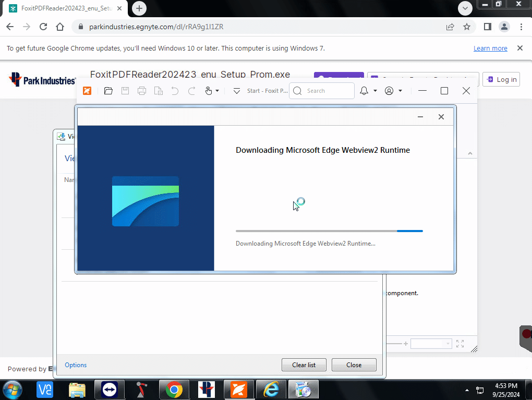Click the Open file folder icon in Foxit toolbar
This screenshot has height=400, width=532.
tap(108, 91)
